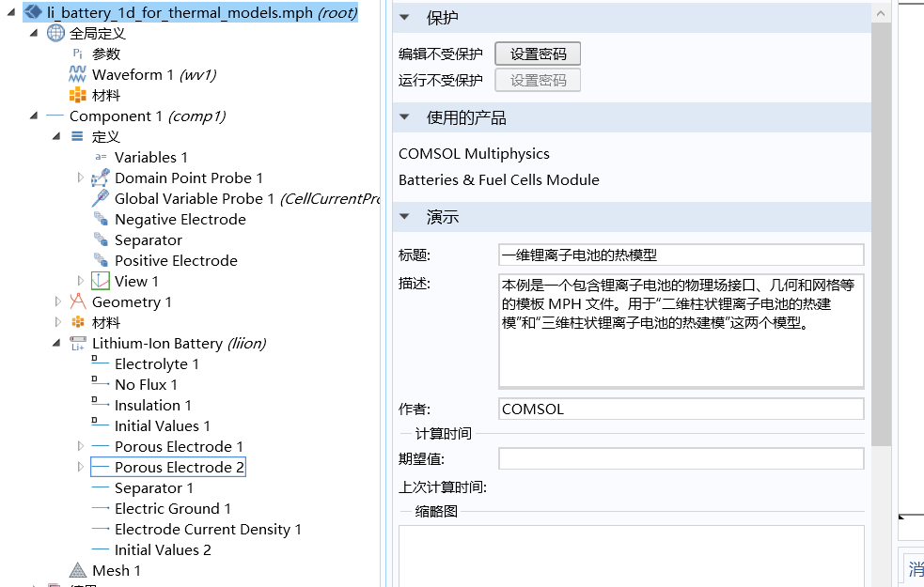Collapse the 保护 section
Image resolution: width=924 pixels, height=587 pixels.
[x=405, y=19]
